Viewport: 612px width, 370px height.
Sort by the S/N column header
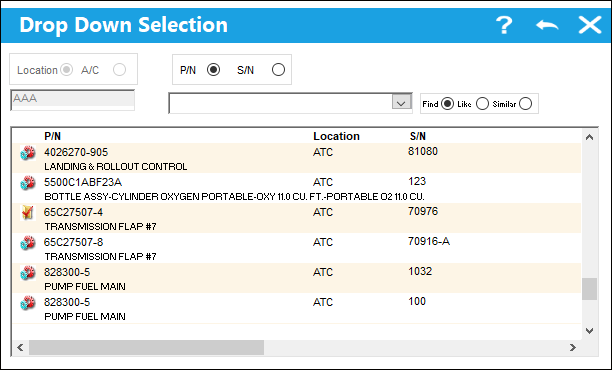[x=417, y=136]
